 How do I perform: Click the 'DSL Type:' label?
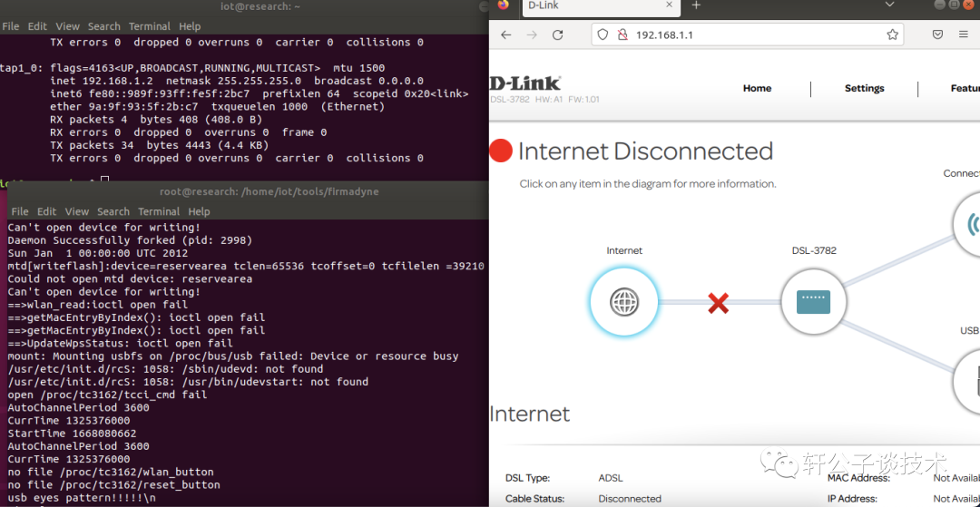[527, 478]
